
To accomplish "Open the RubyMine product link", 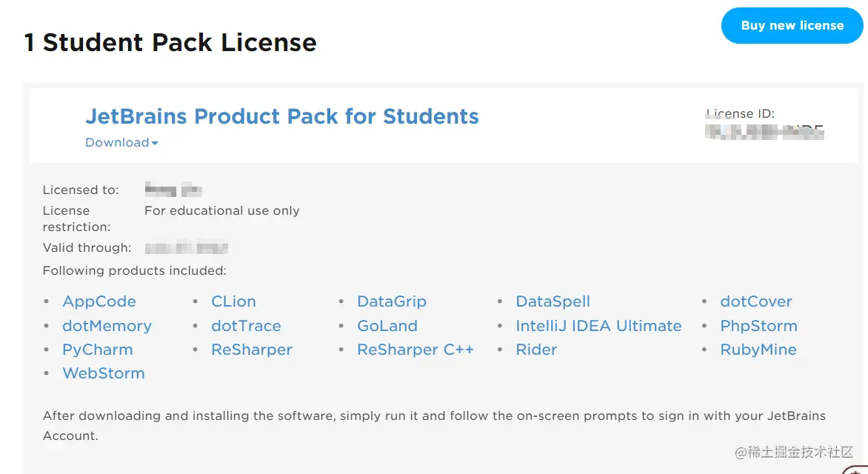I will [758, 350].
